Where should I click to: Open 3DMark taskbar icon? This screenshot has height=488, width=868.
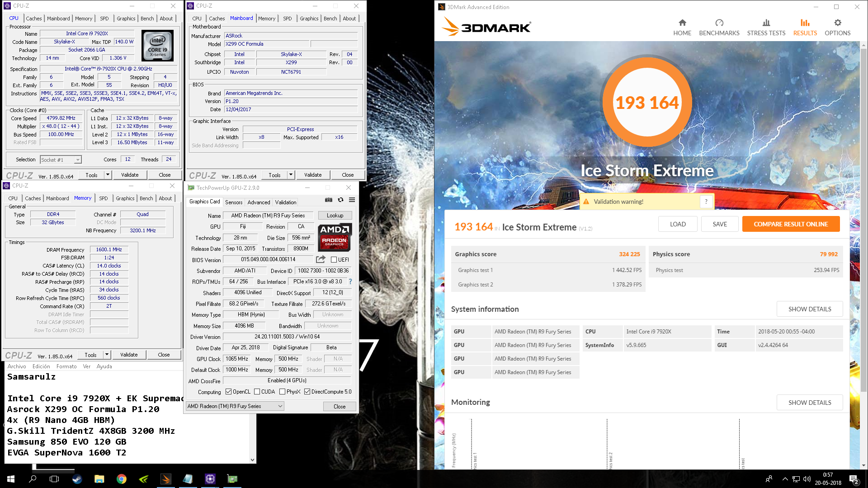point(166,479)
